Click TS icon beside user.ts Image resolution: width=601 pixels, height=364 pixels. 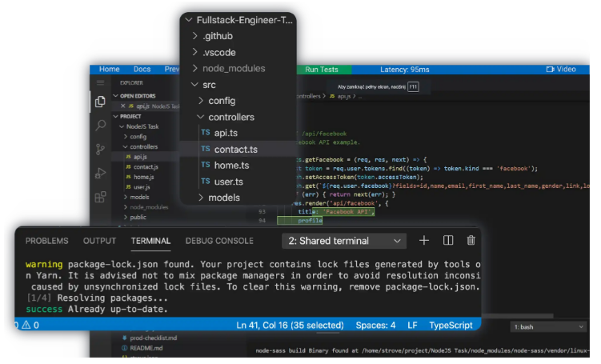pyautogui.click(x=206, y=181)
